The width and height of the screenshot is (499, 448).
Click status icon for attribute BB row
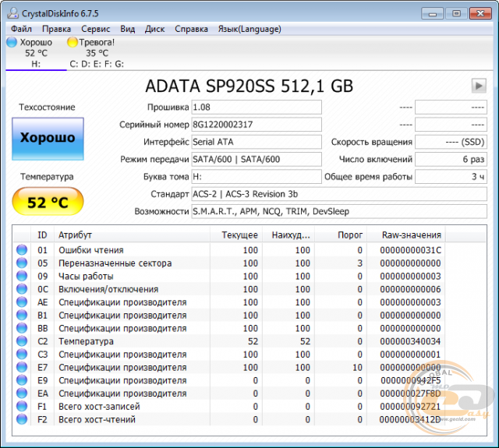[x=22, y=328]
